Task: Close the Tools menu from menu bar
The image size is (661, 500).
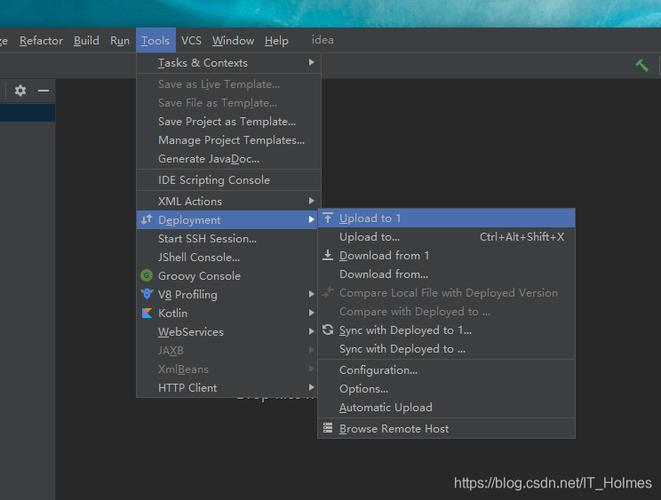Action: tap(156, 40)
